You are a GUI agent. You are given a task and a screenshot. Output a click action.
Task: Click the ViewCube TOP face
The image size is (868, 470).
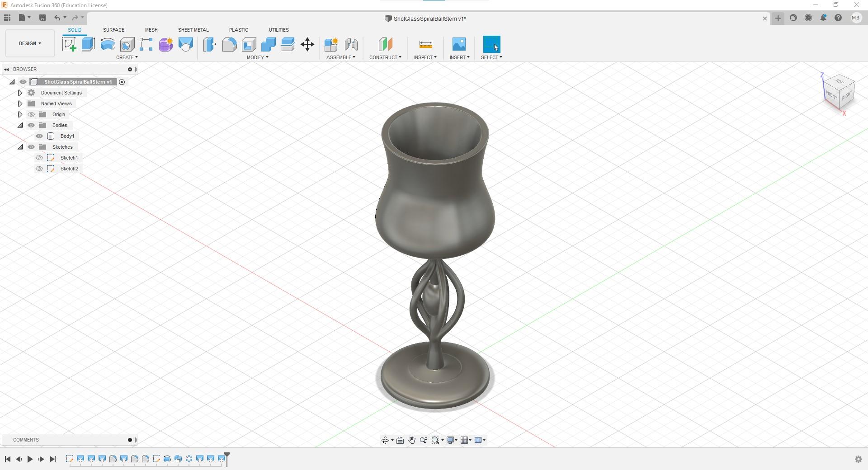(x=839, y=82)
